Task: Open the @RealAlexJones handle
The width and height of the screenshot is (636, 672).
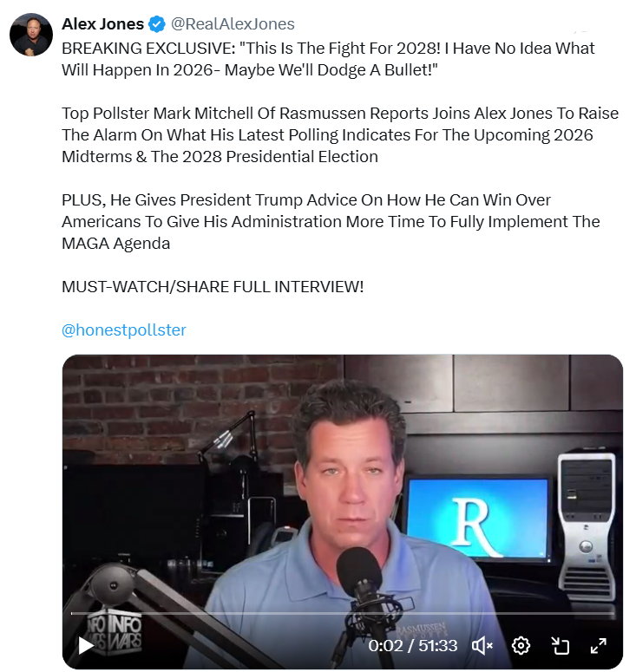Action: pos(233,24)
